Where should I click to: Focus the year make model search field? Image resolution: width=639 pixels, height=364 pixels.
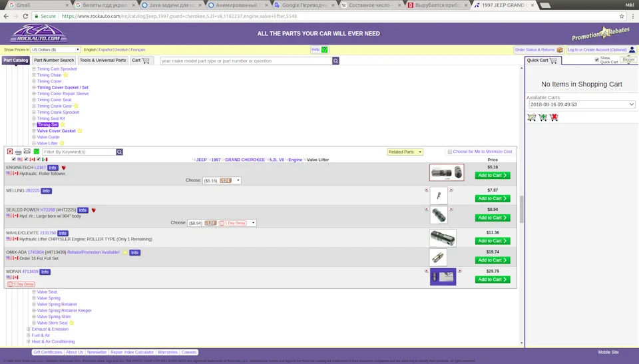tap(246, 61)
